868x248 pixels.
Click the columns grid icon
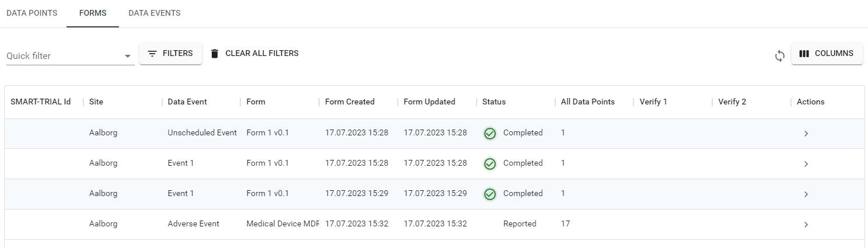coord(804,54)
